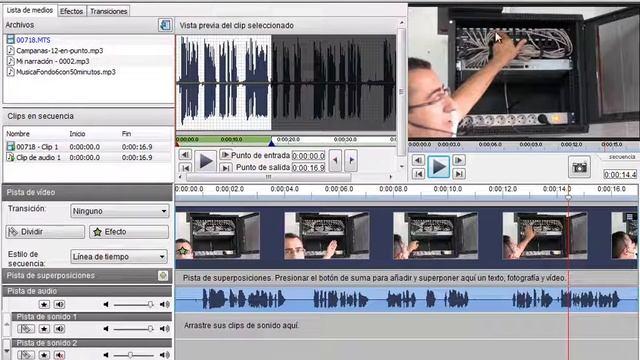Click clip preview horizontal scrollbar left arrow
Screen dimensions: 640x360
pyautogui.click(x=180, y=177)
